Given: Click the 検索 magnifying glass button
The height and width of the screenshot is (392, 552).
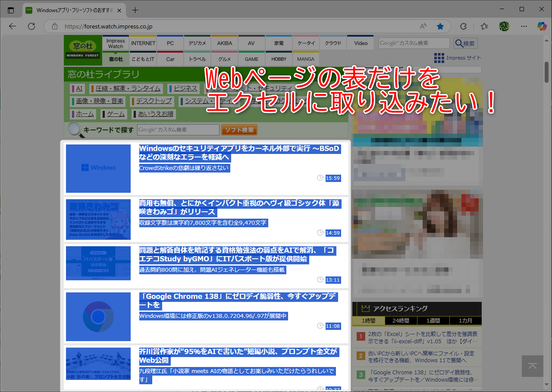Looking at the screenshot, I should [x=464, y=43].
